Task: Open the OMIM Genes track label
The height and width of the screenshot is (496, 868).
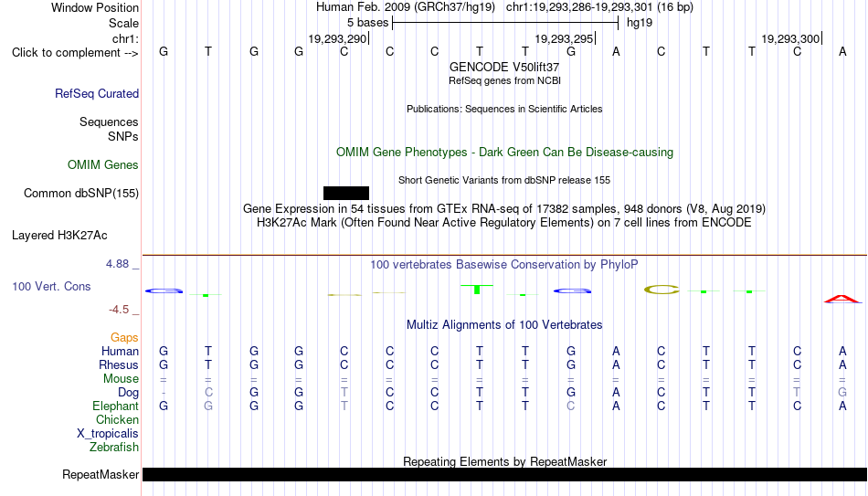Action: point(103,165)
